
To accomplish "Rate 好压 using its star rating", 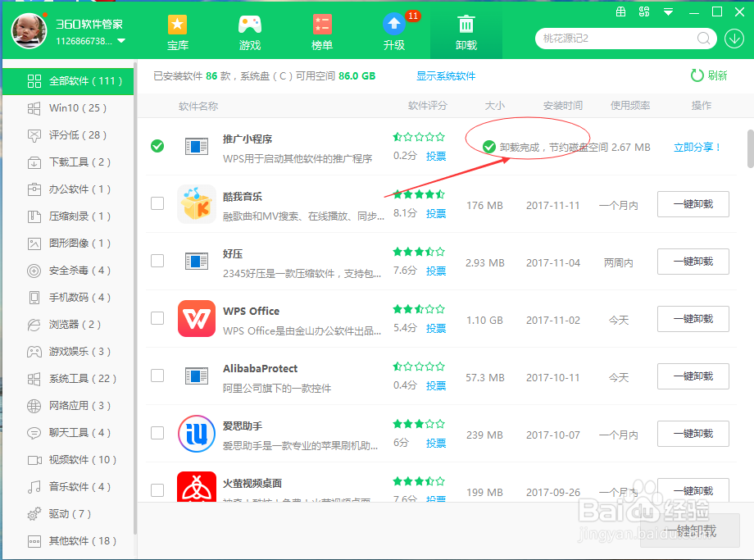I will pos(419,252).
